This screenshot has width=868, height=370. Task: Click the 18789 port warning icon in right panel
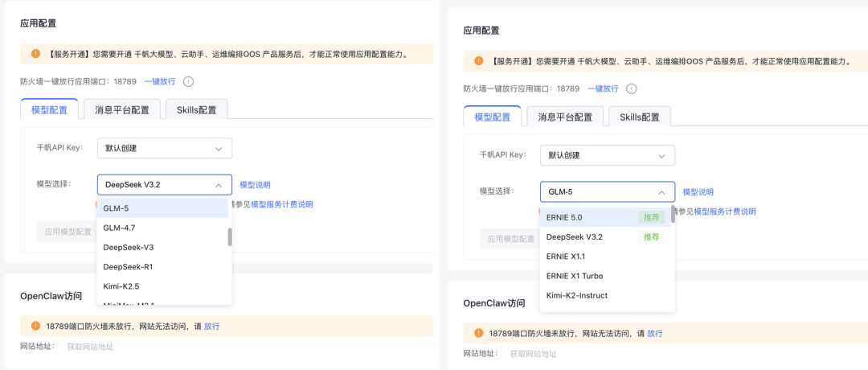[479, 333]
